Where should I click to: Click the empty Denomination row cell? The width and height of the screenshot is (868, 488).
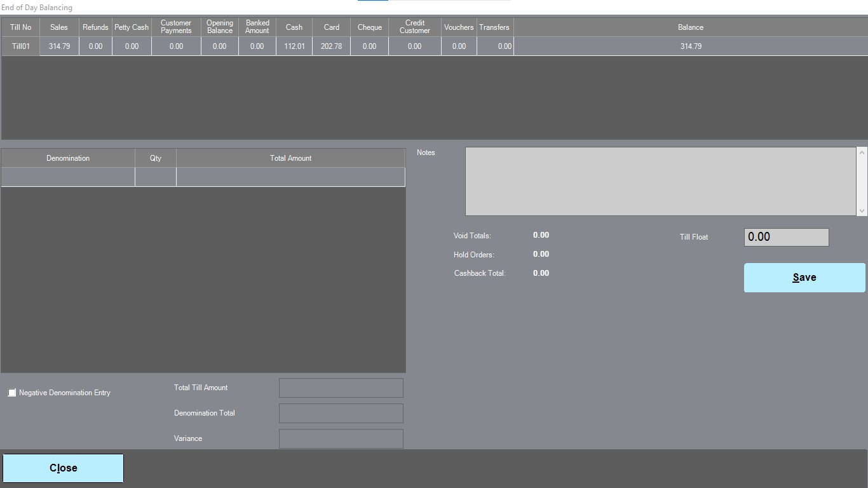point(68,177)
